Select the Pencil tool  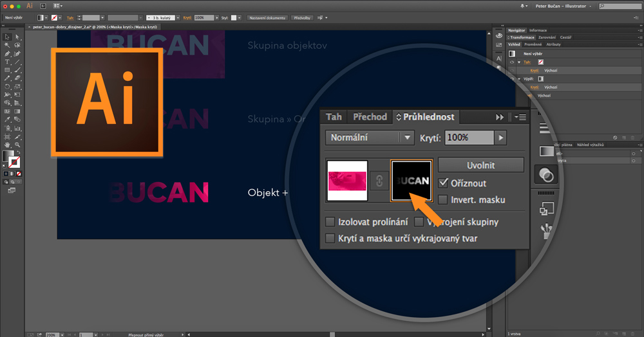pos(7,78)
